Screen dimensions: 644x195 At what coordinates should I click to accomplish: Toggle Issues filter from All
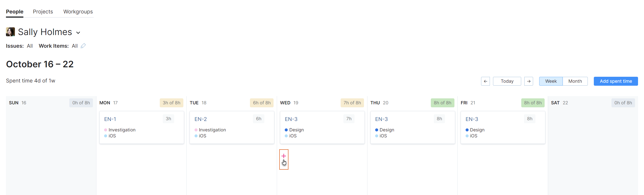(x=30, y=46)
